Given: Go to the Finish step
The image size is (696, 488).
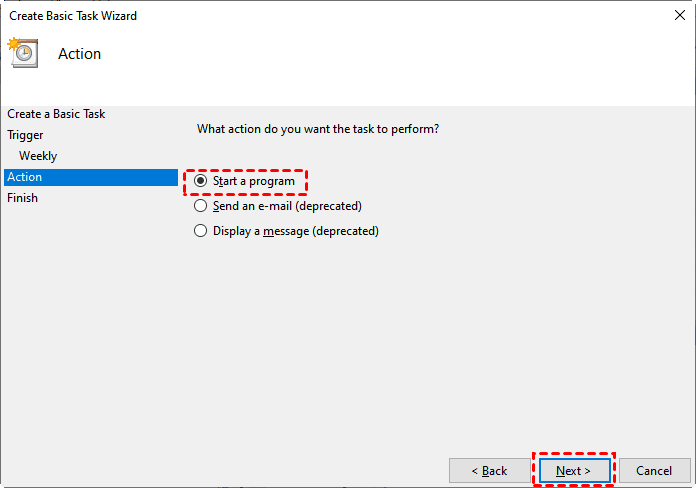Looking at the screenshot, I should tap(23, 198).
